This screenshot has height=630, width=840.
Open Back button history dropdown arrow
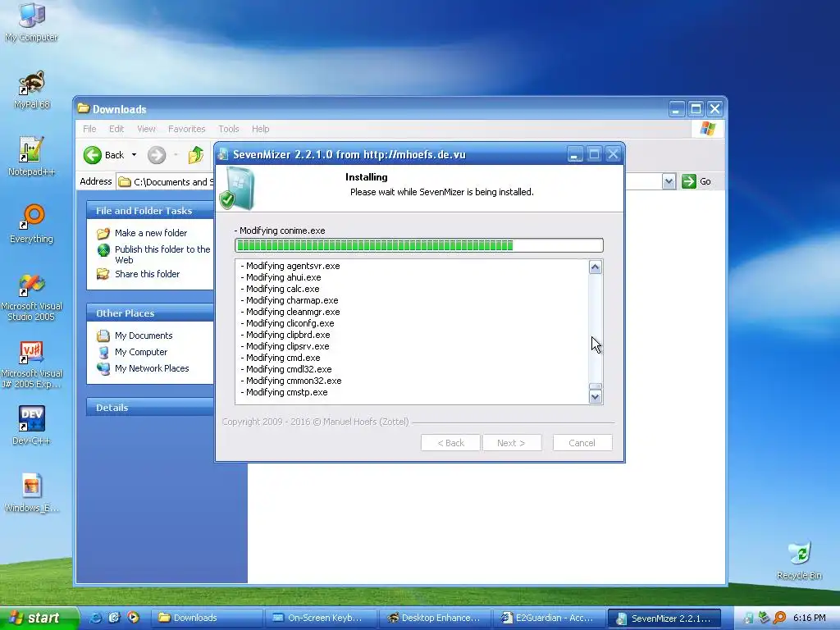click(134, 155)
